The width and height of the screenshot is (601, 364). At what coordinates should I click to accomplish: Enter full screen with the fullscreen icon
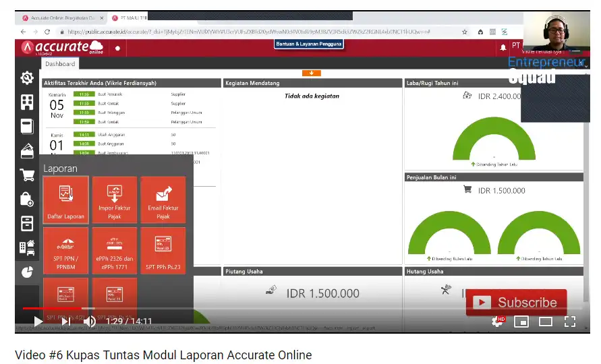[570, 322]
